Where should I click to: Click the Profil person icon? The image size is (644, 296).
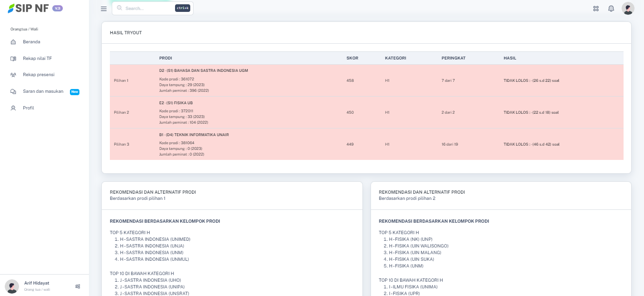pyautogui.click(x=13, y=108)
